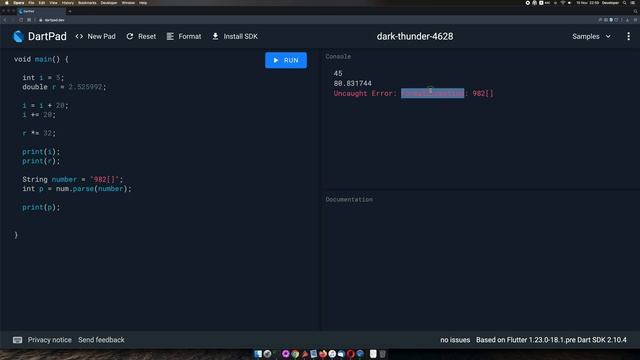Click console output line 45
The height and width of the screenshot is (360, 640).
(338, 73)
